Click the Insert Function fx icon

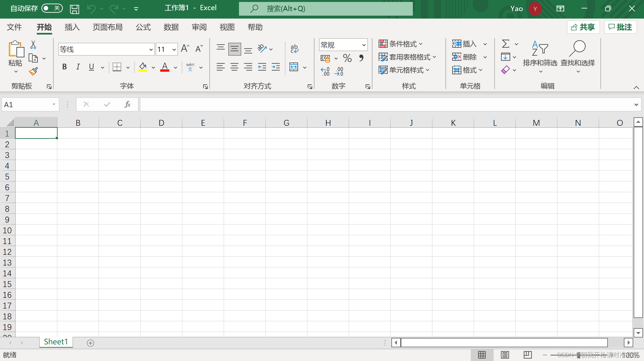pyautogui.click(x=127, y=104)
